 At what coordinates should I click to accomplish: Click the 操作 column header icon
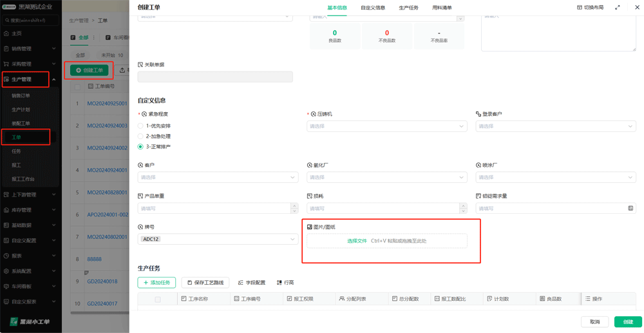(x=587, y=299)
